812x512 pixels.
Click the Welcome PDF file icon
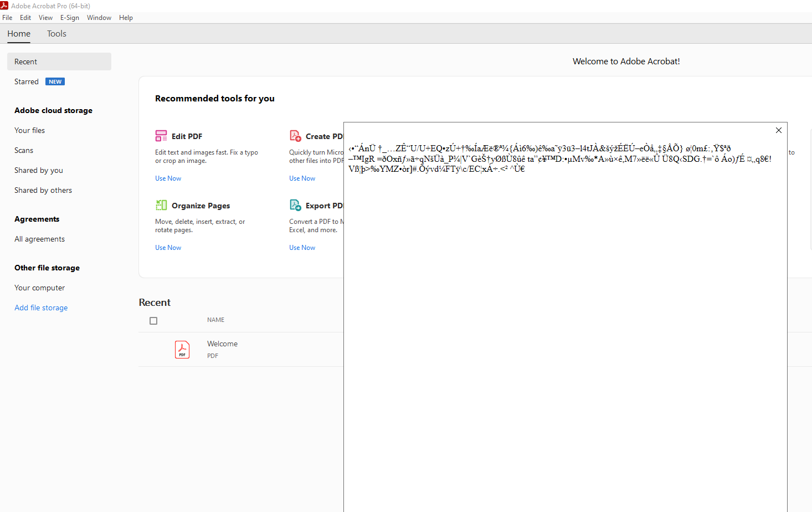click(x=182, y=350)
